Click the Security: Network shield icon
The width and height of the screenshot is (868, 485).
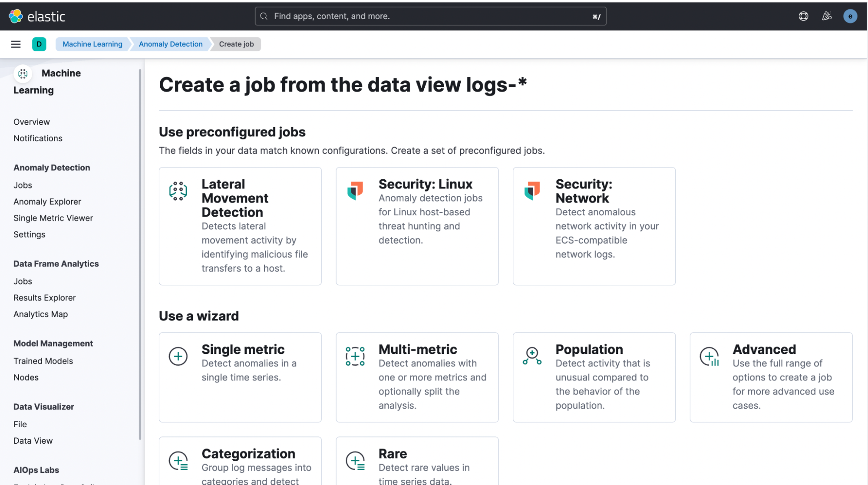pos(532,191)
